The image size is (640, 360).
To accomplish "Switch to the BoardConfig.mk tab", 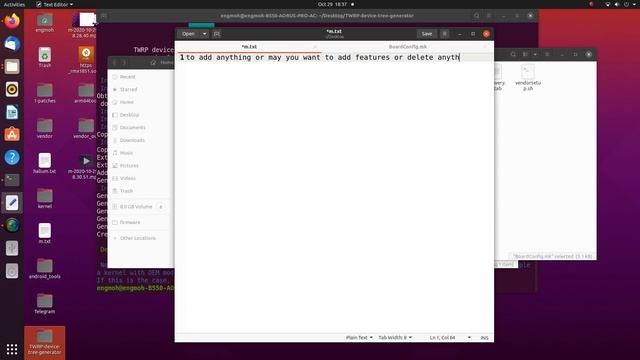I will coord(407,47).
